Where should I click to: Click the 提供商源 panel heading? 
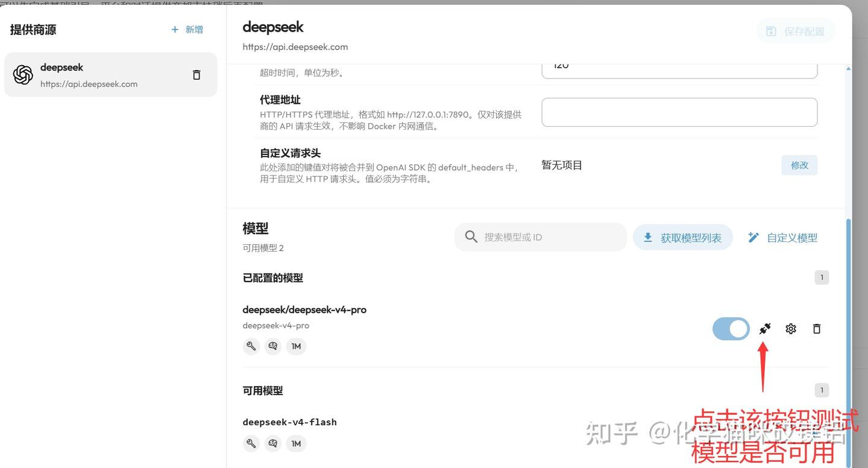pyautogui.click(x=33, y=30)
